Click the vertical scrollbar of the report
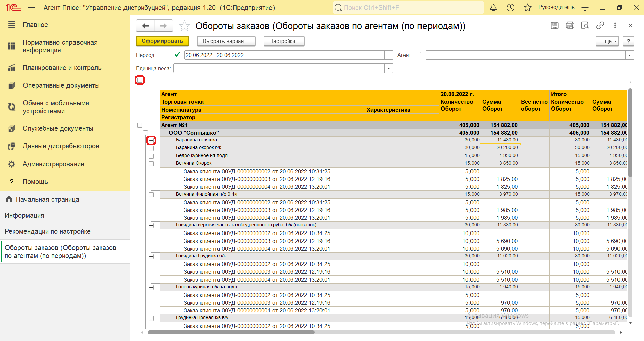The image size is (644, 341). click(630, 133)
